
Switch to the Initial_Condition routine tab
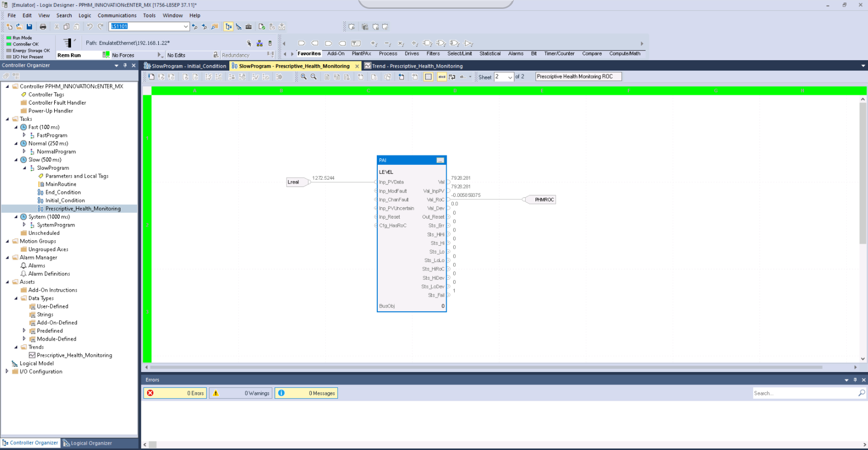click(x=185, y=66)
